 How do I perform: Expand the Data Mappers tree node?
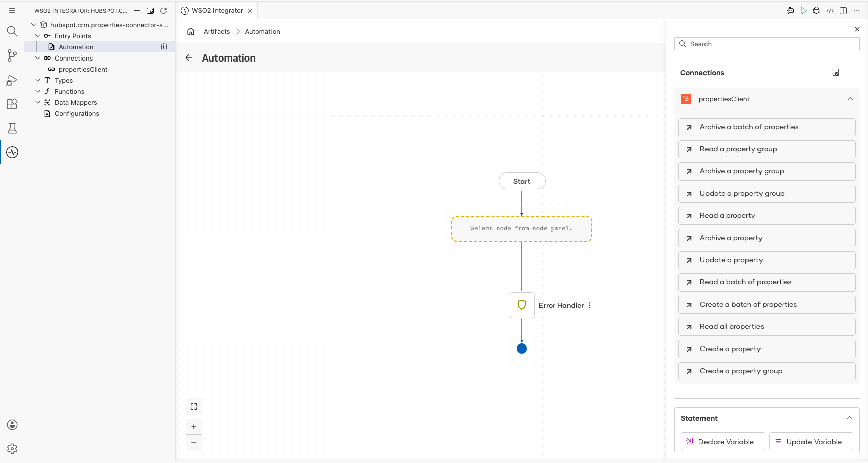[38, 102]
